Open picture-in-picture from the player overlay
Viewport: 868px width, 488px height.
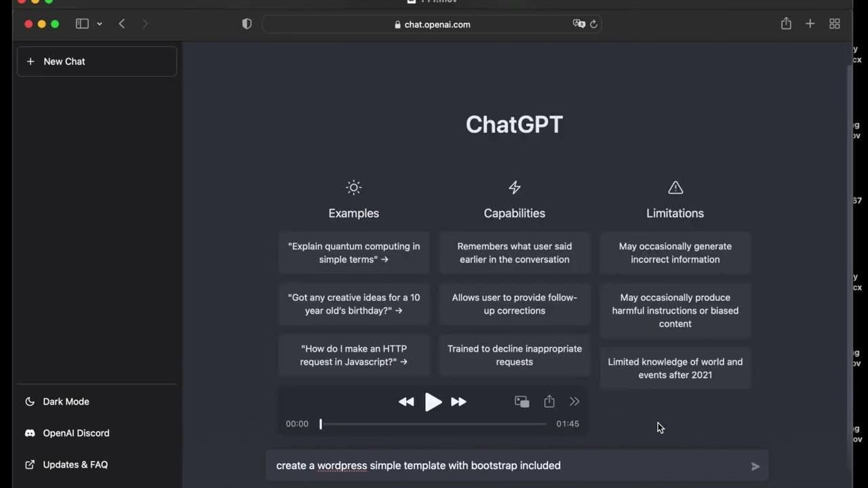[x=521, y=402]
